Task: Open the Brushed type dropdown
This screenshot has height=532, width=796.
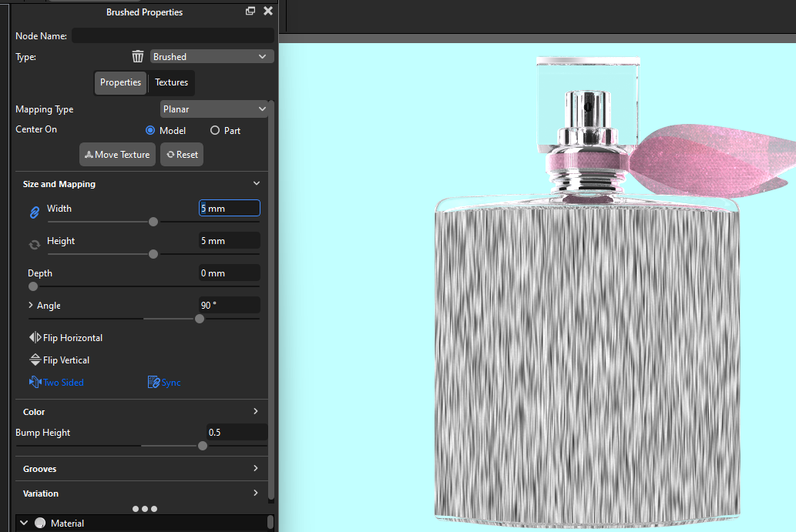Action: click(x=212, y=56)
